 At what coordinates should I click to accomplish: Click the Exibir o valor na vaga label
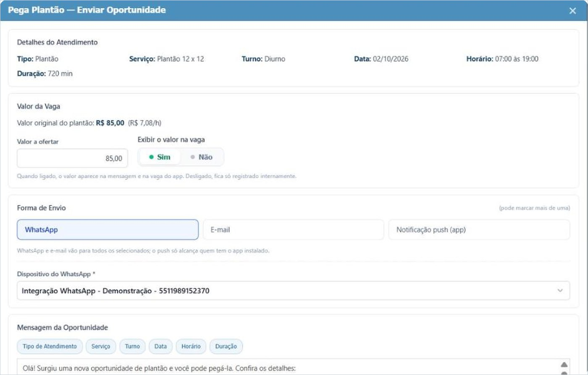[x=171, y=140]
